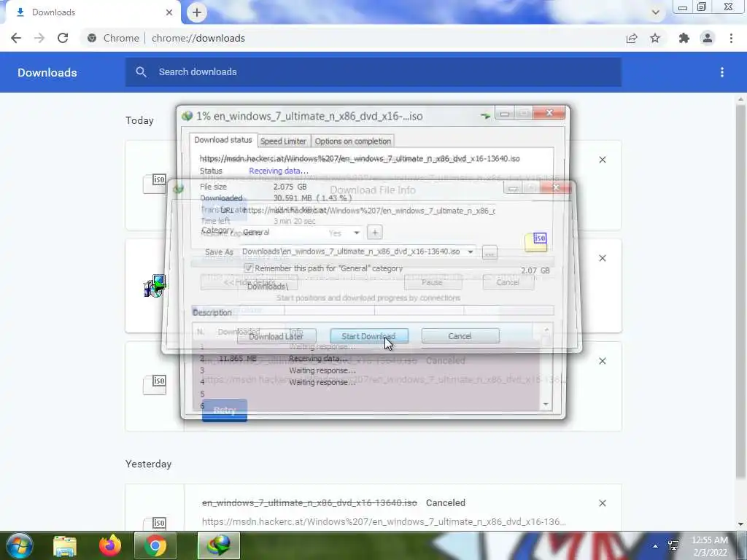The width and height of the screenshot is (747, 560).
Task: Switch to the Speed Limiter tab
Action: pos(284,141)
